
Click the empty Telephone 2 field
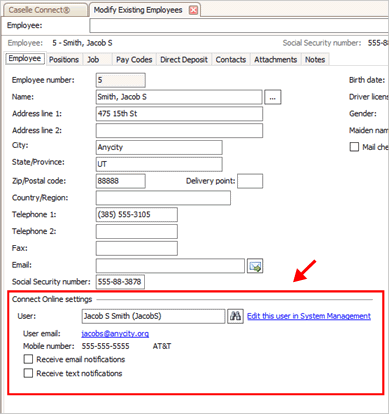coord(136,231)
